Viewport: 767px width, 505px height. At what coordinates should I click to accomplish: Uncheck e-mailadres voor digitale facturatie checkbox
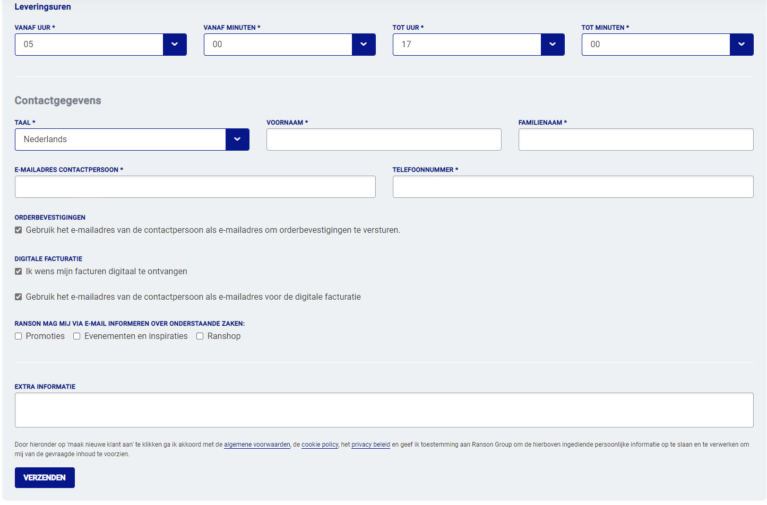(x=19, y=297)
